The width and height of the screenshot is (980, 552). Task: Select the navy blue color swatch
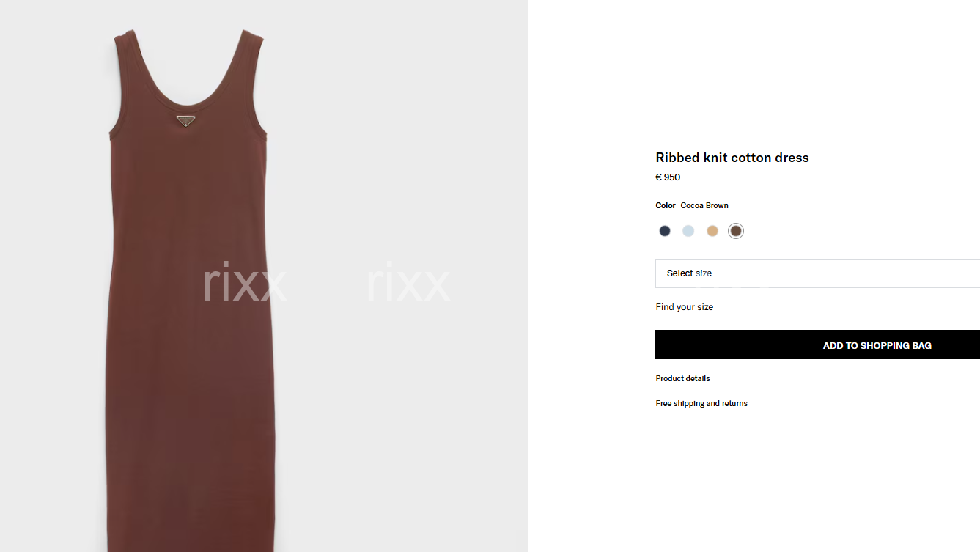[x=665, y=231]
